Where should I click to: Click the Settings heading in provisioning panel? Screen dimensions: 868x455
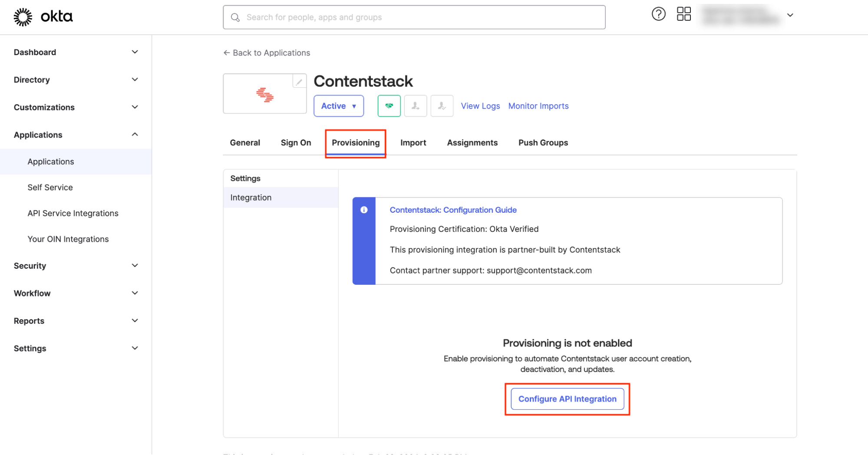pyautogui.click(x=245, y=178)
